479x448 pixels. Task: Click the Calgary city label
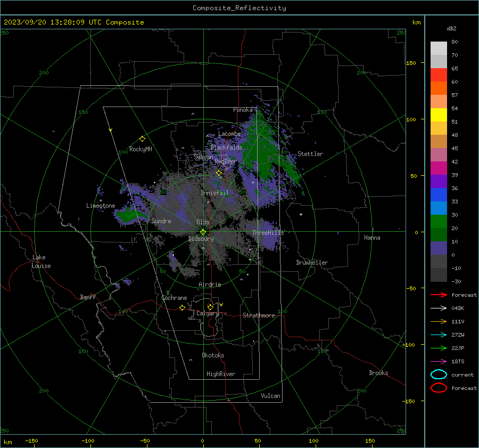[208, 313]
